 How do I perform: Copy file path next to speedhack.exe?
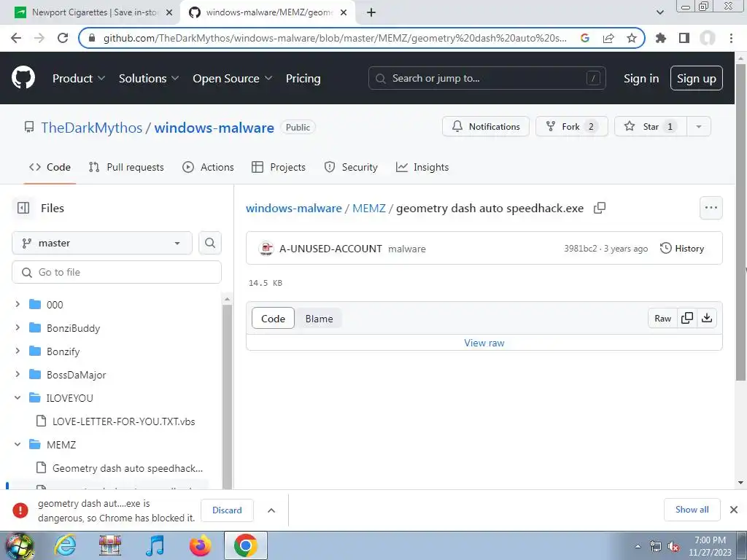(600, 208)
